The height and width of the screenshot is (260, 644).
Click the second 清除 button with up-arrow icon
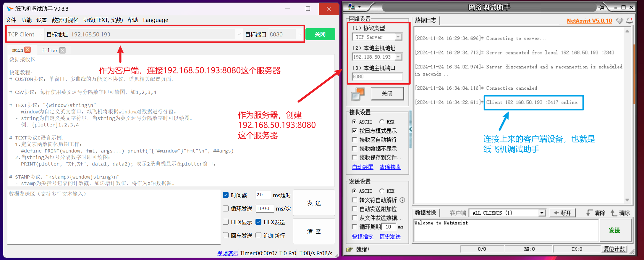pyautogui.click(x=620, y=213)
